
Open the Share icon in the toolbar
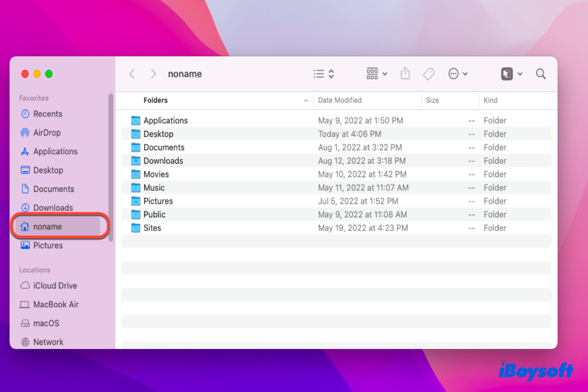405,73
